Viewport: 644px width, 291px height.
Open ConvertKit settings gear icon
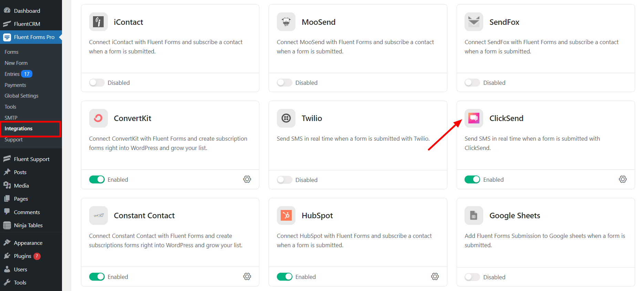(247, 179)
